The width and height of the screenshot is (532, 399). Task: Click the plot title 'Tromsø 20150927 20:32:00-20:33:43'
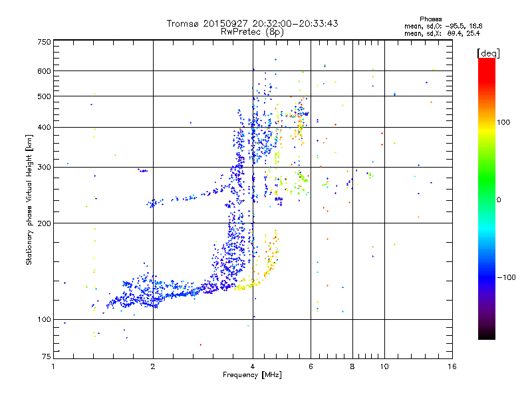pyautogui.click(x=252, y=23)
